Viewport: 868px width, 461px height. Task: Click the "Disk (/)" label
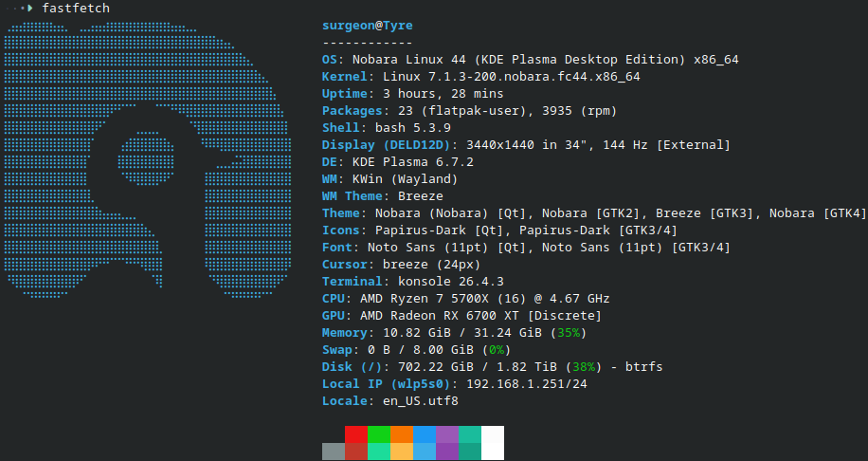click(x=353, y=367)
